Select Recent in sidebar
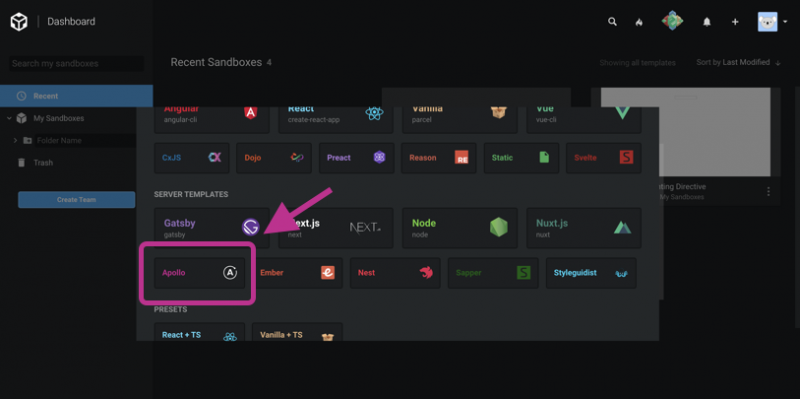 (77, 96)
